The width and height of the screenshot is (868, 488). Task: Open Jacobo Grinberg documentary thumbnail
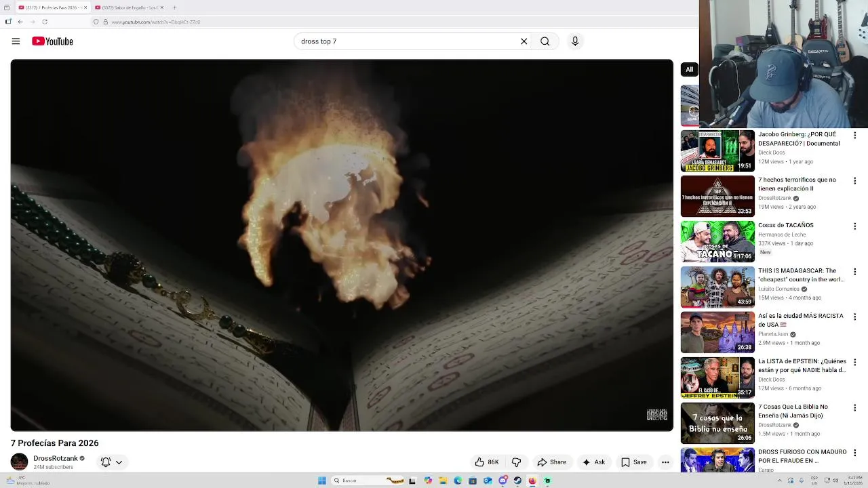tap(717, 150)
